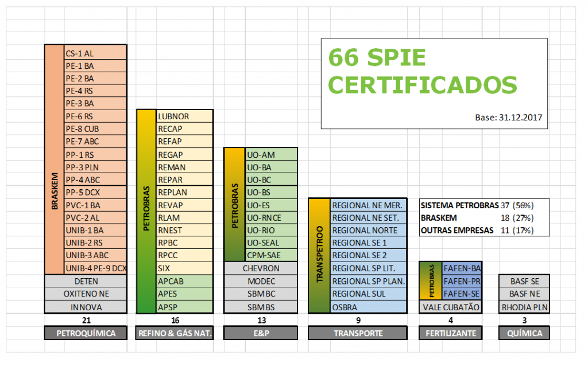
Task: Select the "CS-1 AL" cell
Action: tap(95, 53)
